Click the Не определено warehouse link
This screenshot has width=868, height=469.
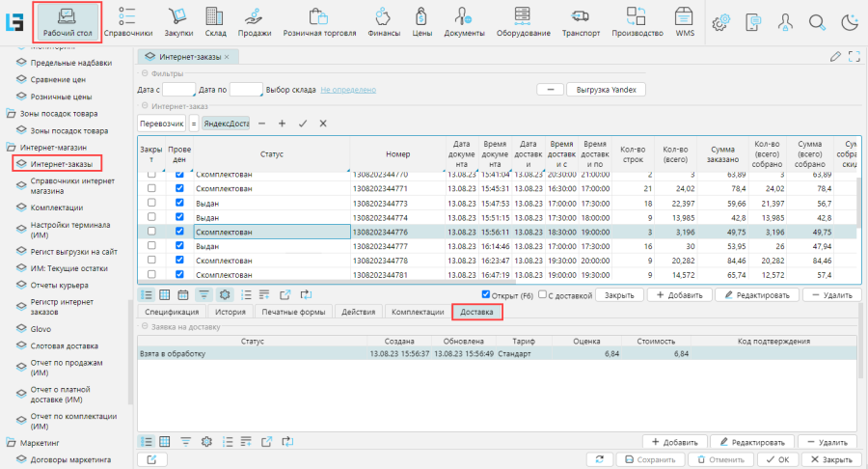click(x=348, y=90)
